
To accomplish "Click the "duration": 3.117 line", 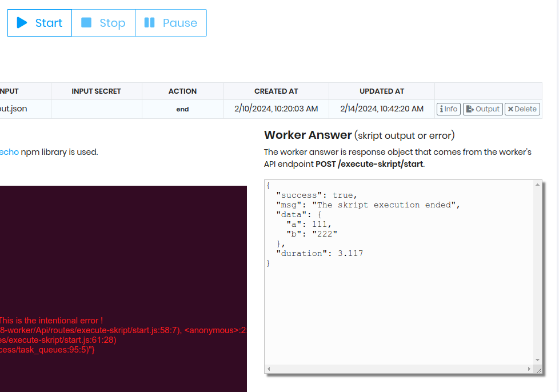I will [320, 253].
